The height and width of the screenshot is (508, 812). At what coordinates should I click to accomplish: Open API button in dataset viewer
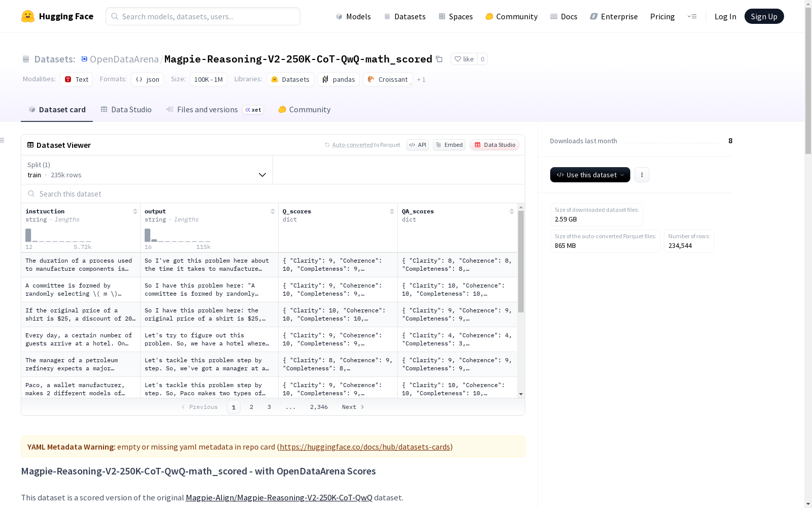pyautogui.click(x=418, y=145)
